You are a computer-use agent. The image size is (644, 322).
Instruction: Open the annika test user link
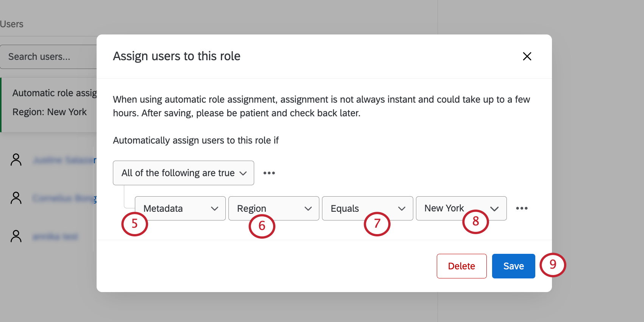(x=55, y=237)
